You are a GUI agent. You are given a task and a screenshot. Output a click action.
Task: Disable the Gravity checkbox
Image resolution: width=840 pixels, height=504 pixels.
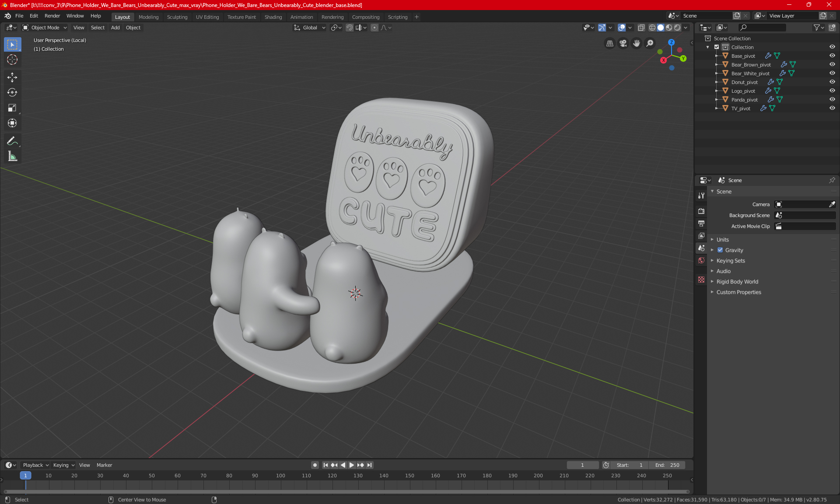pyautogui.click(x=720, y=250)
